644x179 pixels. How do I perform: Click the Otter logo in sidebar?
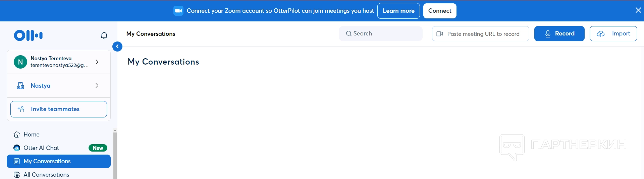(28, 35)
